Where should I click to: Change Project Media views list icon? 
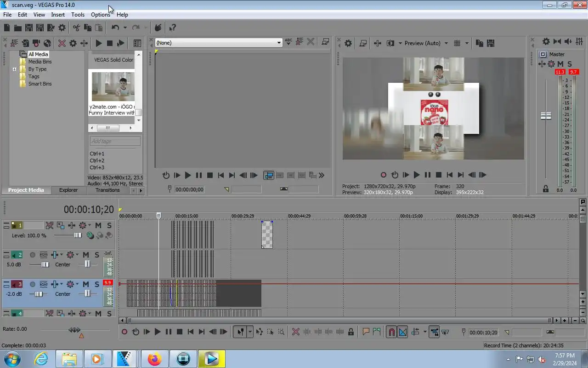pos(137,43)
